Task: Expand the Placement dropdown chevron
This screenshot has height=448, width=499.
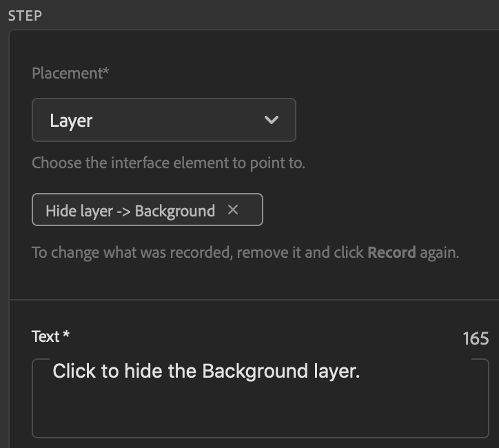Action: pyautogui.click(x=272, y=120)
